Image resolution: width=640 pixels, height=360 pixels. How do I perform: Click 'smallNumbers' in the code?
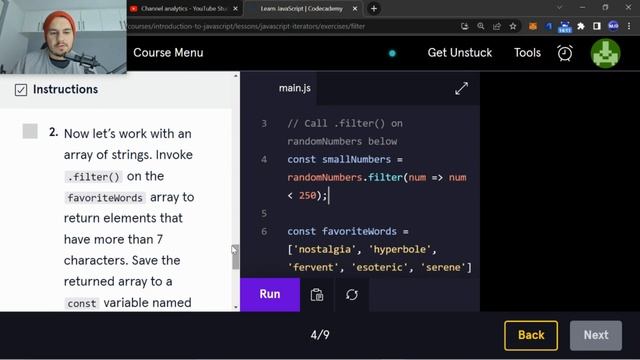[356, 160]
